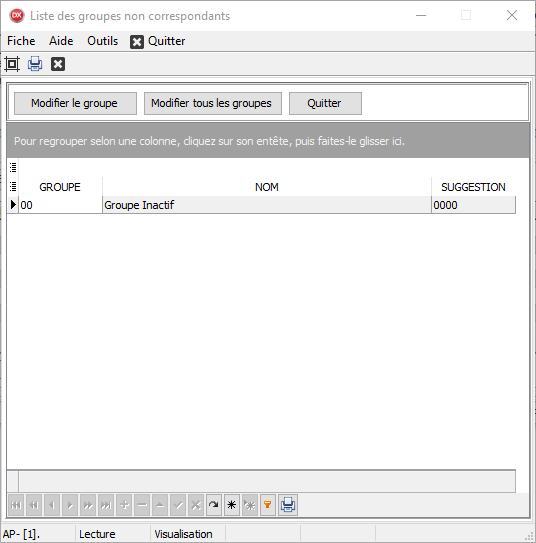Viewport: 536px width, 543px height.
Task: Click the insert record plus button
Action: tap(124, 505)
